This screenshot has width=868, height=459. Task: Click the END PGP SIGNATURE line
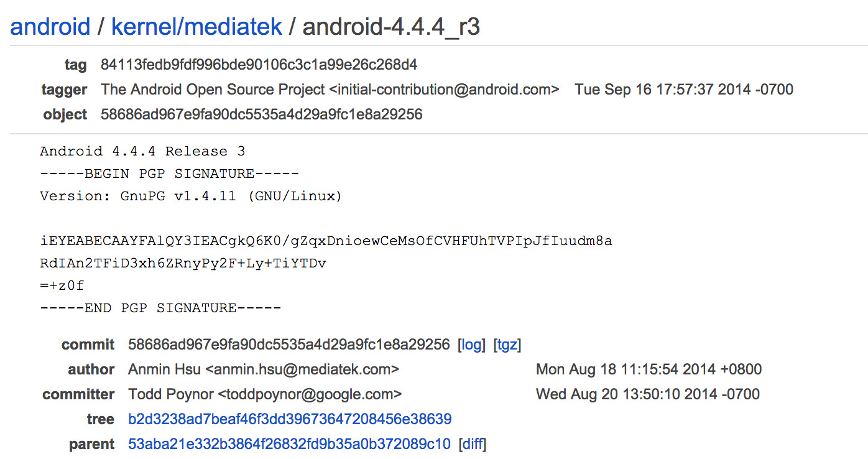tap(160, 308)
